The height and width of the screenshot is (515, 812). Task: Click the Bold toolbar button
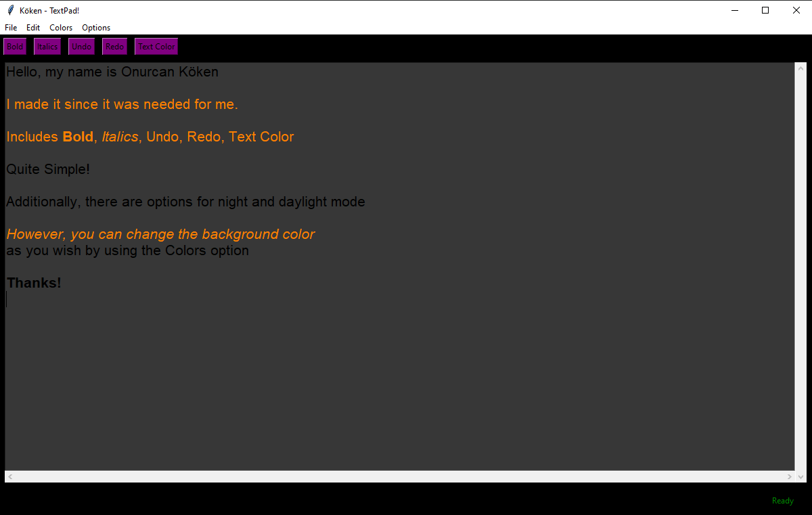coord(15,47)
